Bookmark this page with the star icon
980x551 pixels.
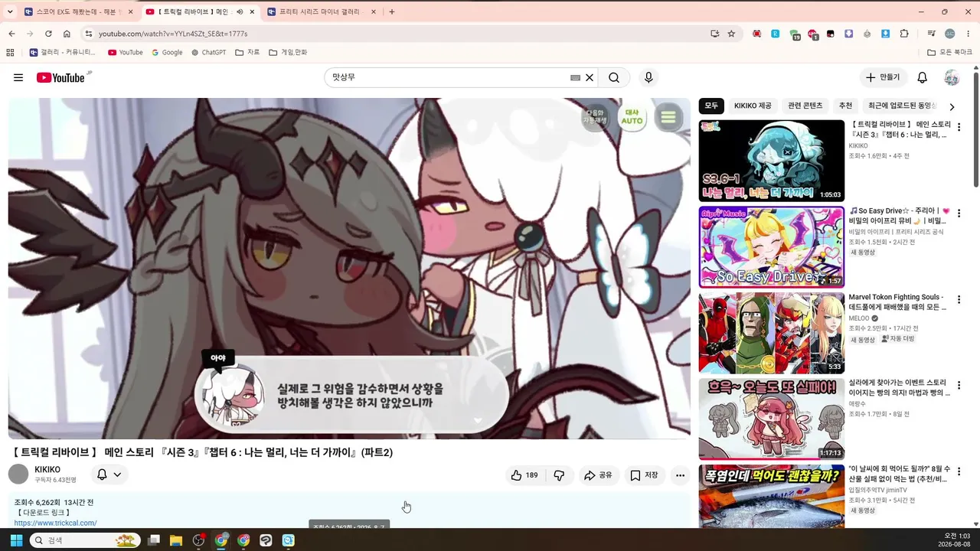[731, 34]
